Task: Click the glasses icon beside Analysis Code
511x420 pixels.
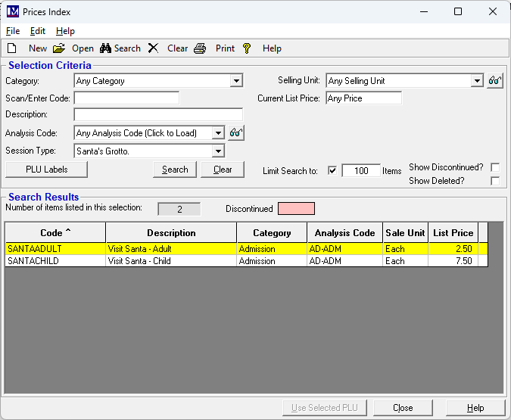Action: click(x=236, y=132)
